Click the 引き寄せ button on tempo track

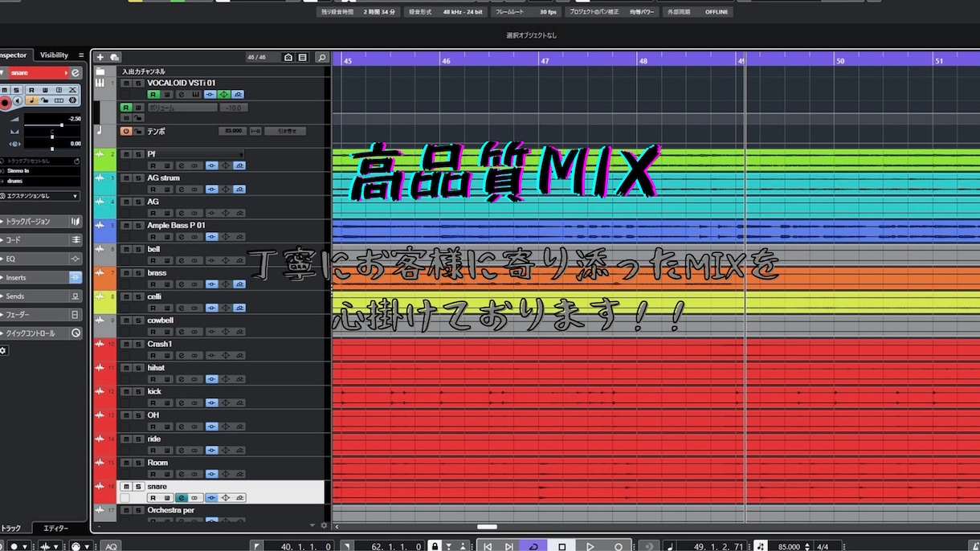(287, 131)
